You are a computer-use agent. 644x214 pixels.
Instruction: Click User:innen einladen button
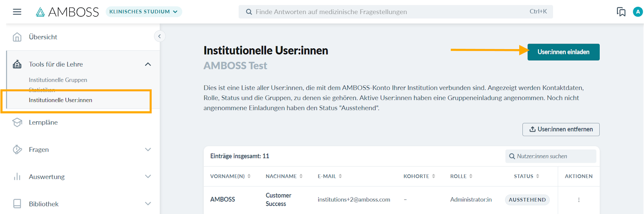563,52
